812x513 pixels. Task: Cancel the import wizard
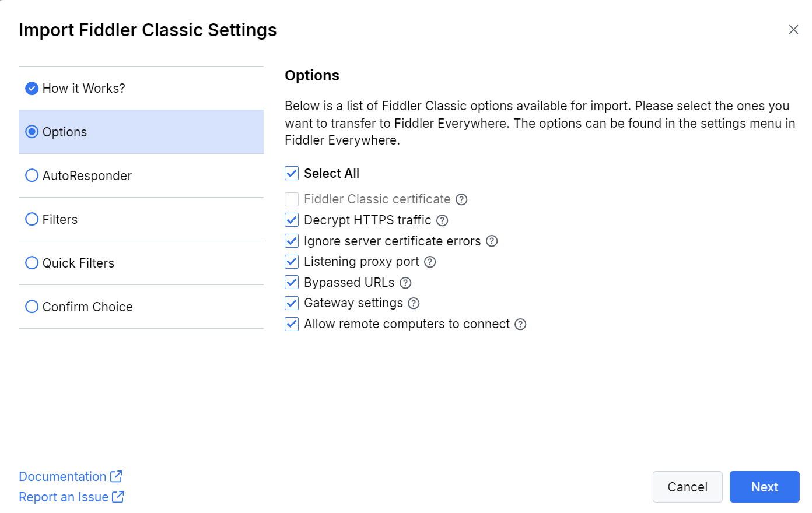(x=687, y=487)
